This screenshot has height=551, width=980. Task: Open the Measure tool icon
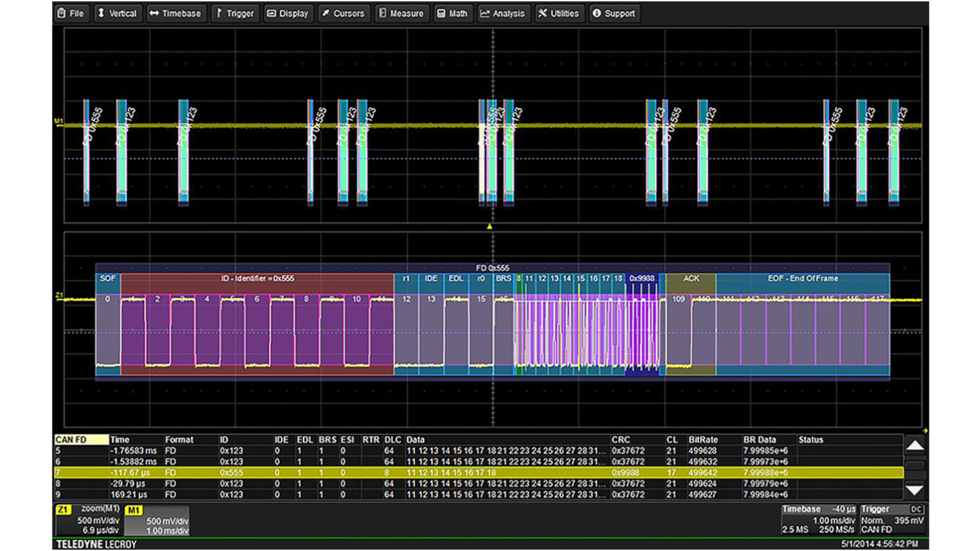pos(381,12)
